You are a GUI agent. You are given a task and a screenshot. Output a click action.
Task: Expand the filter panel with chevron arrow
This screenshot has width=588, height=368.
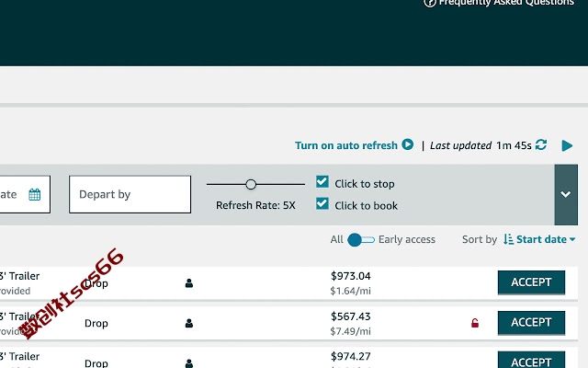[x=566, y=194]
